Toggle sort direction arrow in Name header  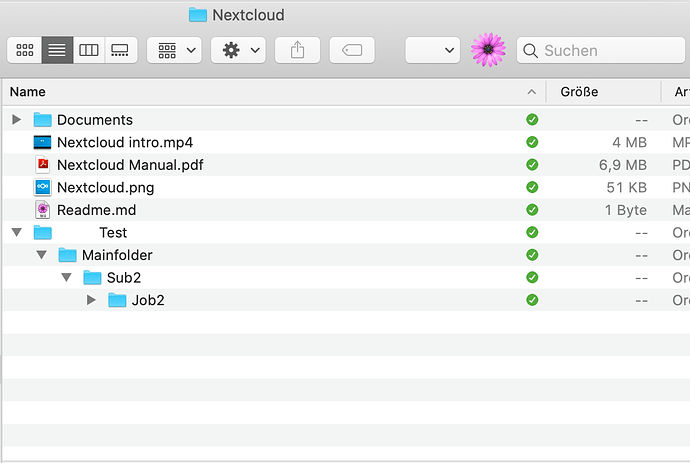point(532,92)
